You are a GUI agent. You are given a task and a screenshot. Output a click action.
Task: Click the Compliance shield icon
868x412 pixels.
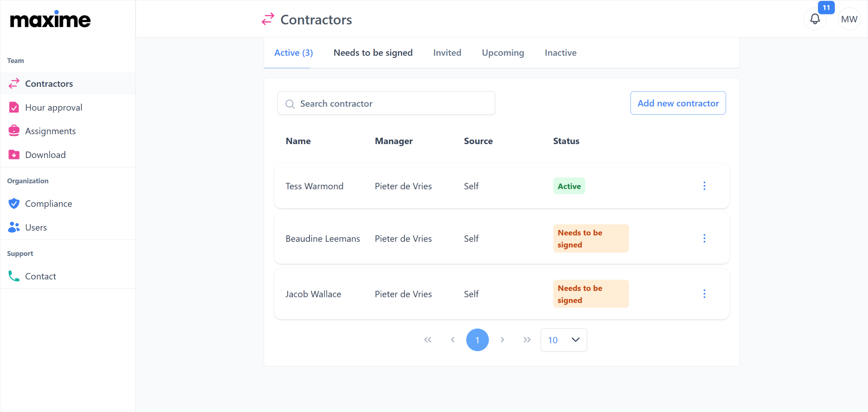coord(14,203)
